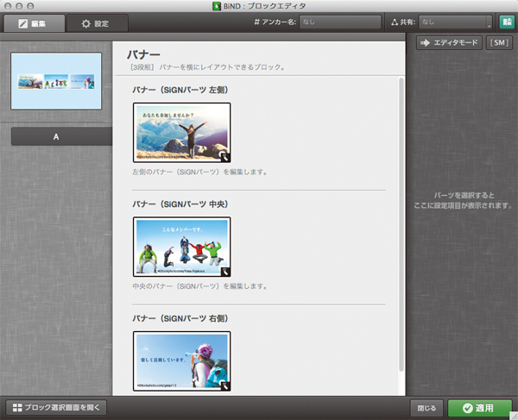Viewport: 518px width, 420px height.
Task: Click the arrow icon in エディタモード button
Action: [x=426, y=43]
